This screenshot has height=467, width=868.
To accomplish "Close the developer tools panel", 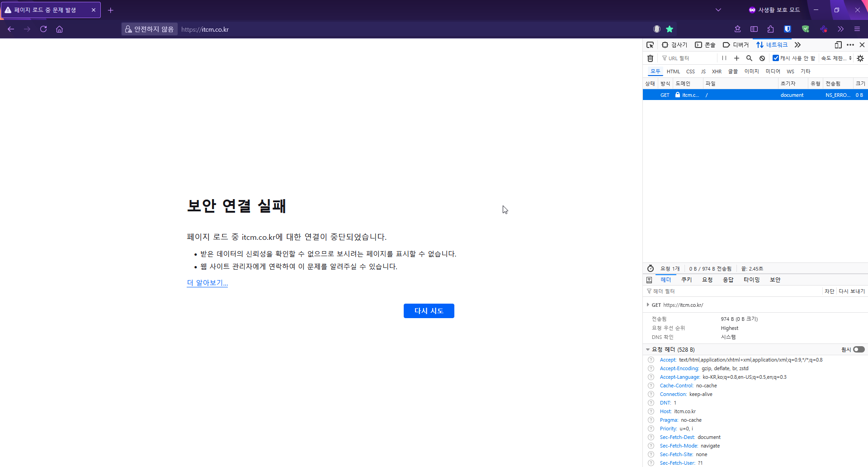I will click(862, 45).
